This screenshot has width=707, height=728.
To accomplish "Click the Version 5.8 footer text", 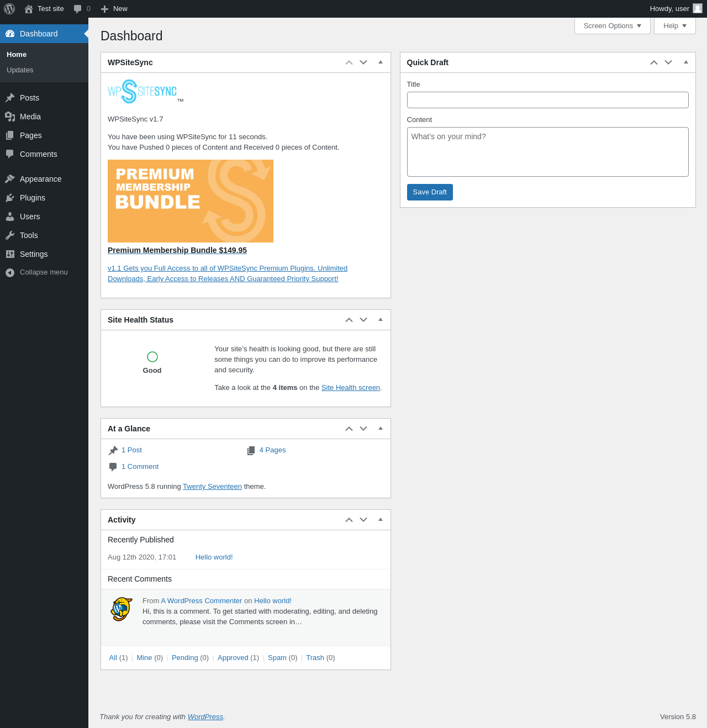I will (678, 717).
